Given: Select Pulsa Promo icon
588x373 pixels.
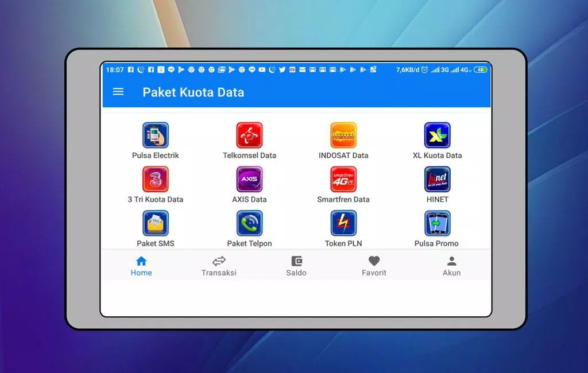Looking at the screenshot, I should click(x=437, y=223).
